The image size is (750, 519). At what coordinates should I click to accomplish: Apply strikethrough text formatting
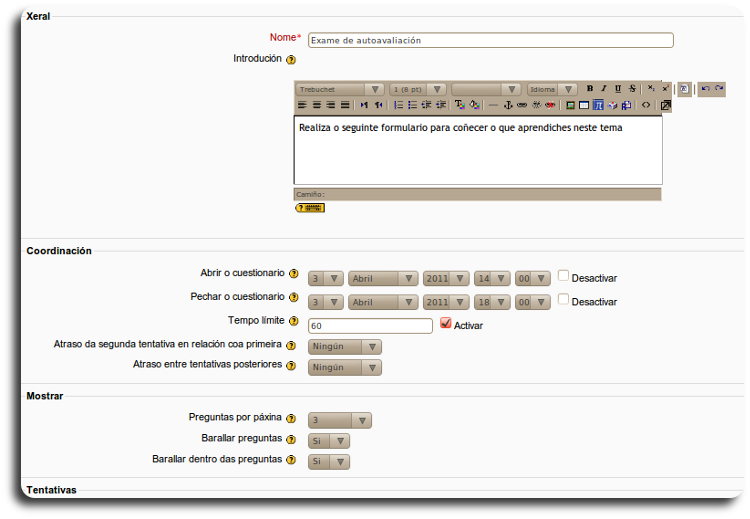(x=632, y=89)
